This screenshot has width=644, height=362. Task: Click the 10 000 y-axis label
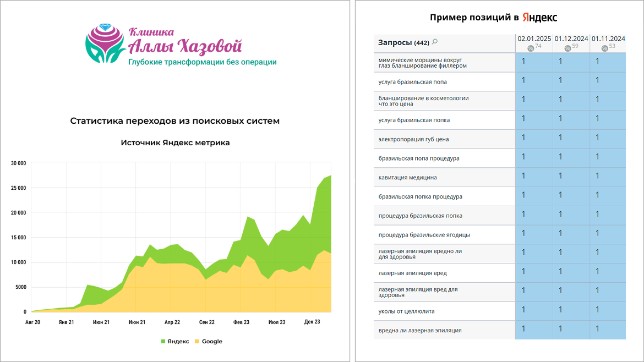click(x=19, y=262)
